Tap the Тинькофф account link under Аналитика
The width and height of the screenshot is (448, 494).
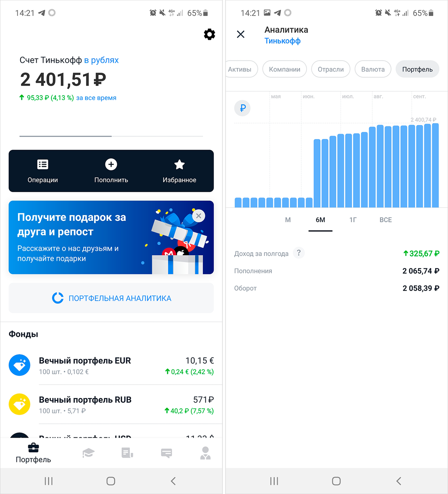(283, 41)
